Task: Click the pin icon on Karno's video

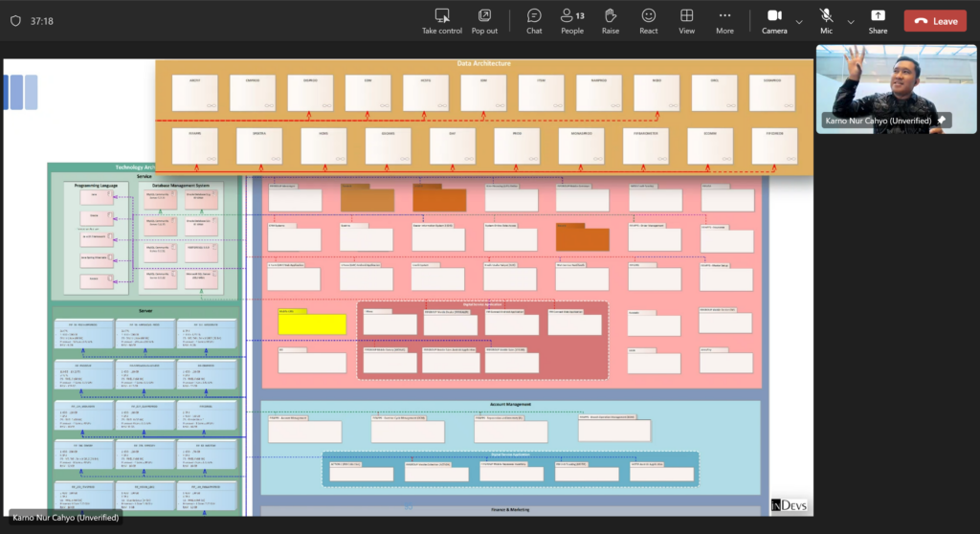Action: (x=942, y=121)
